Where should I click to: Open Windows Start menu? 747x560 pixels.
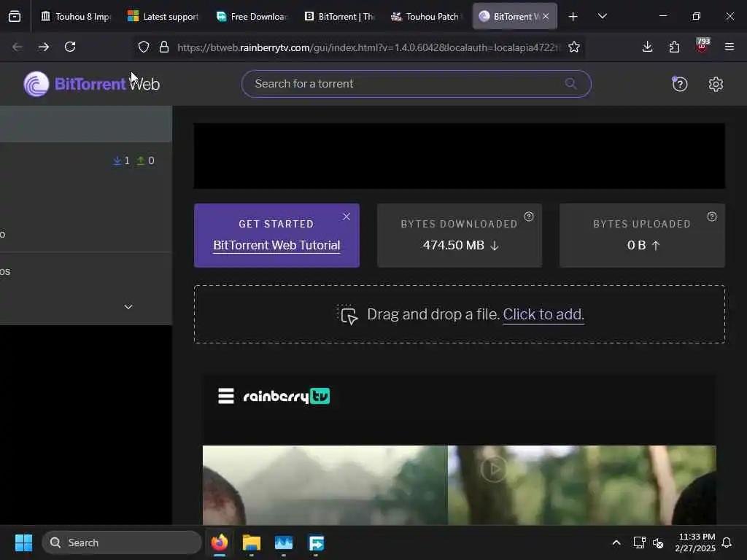(x=23, y=542)
